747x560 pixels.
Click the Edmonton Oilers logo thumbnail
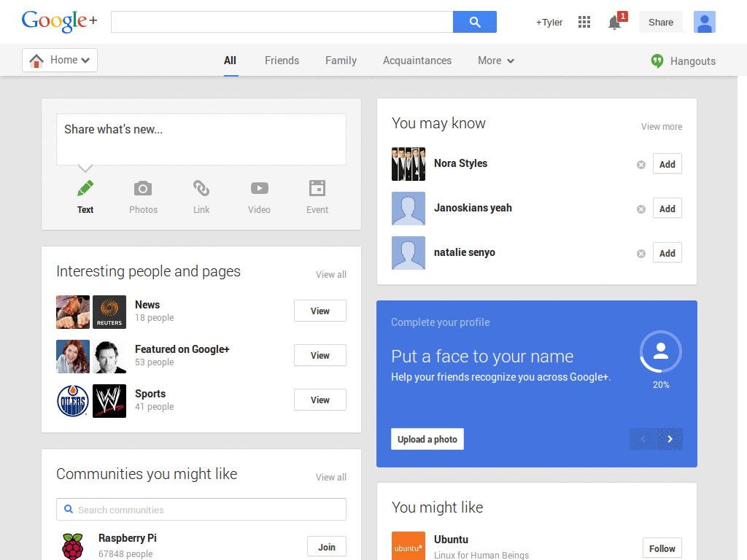pyautogui.click(x=73, y=401)
